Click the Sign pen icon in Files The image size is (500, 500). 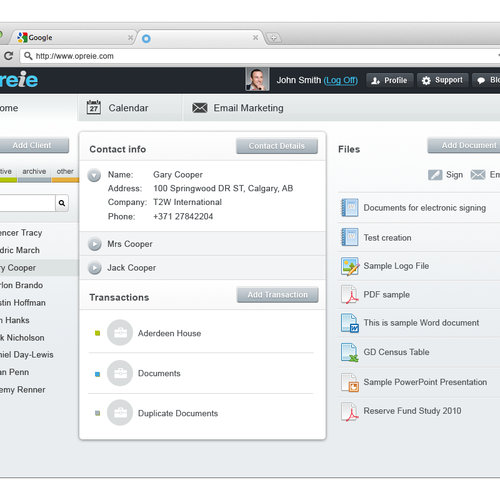pos(435,175)
